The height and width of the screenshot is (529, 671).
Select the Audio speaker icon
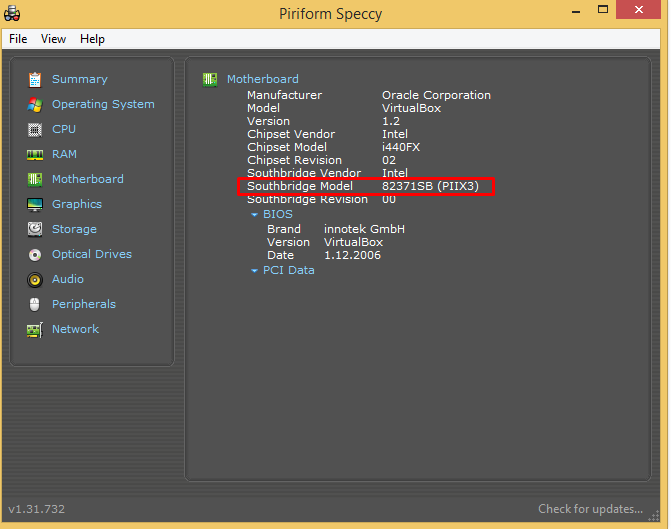click(35, 279)
